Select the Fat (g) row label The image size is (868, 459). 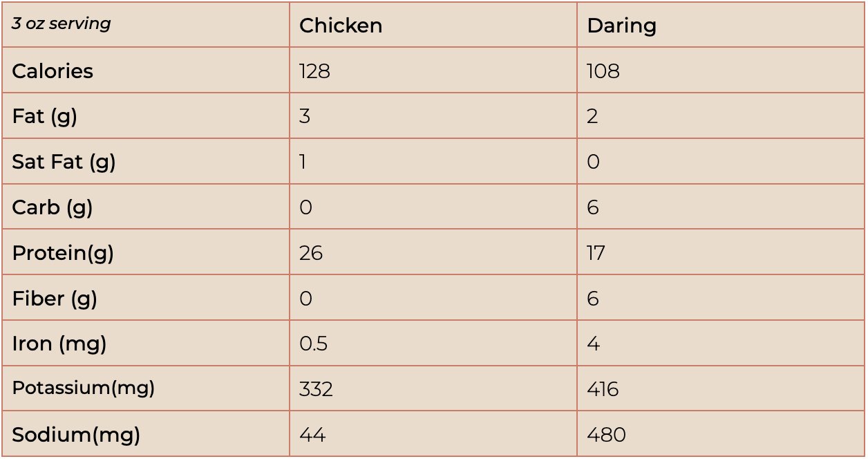(x=45, y=117)
